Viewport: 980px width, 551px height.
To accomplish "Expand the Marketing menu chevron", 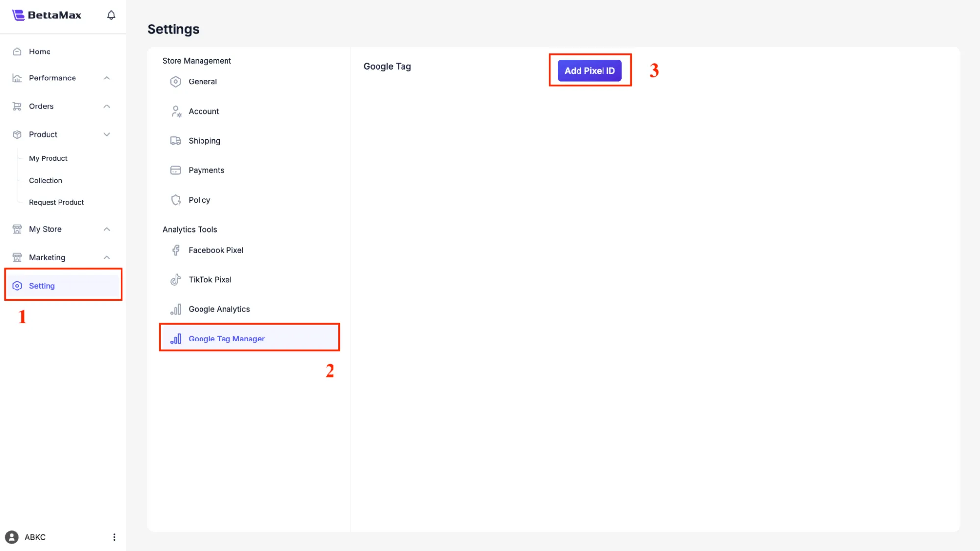I will 107,258.
